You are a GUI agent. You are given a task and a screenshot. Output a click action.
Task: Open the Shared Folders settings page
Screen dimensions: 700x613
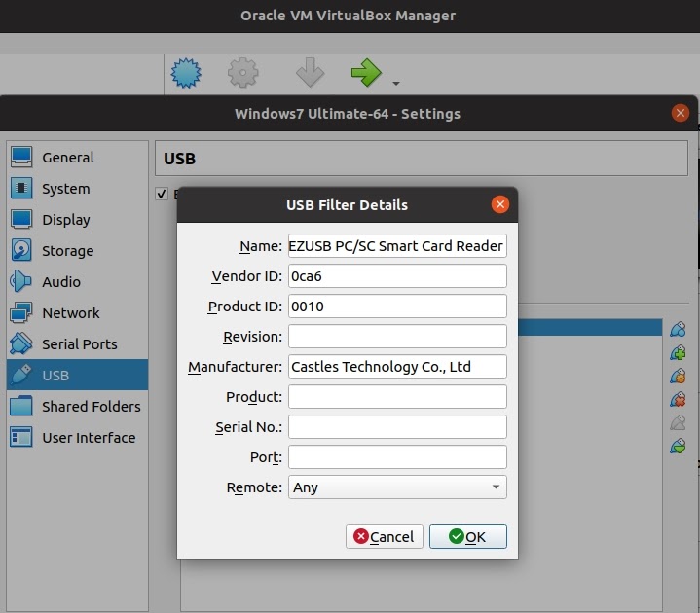pyautogui.click(x=77, y=407)
